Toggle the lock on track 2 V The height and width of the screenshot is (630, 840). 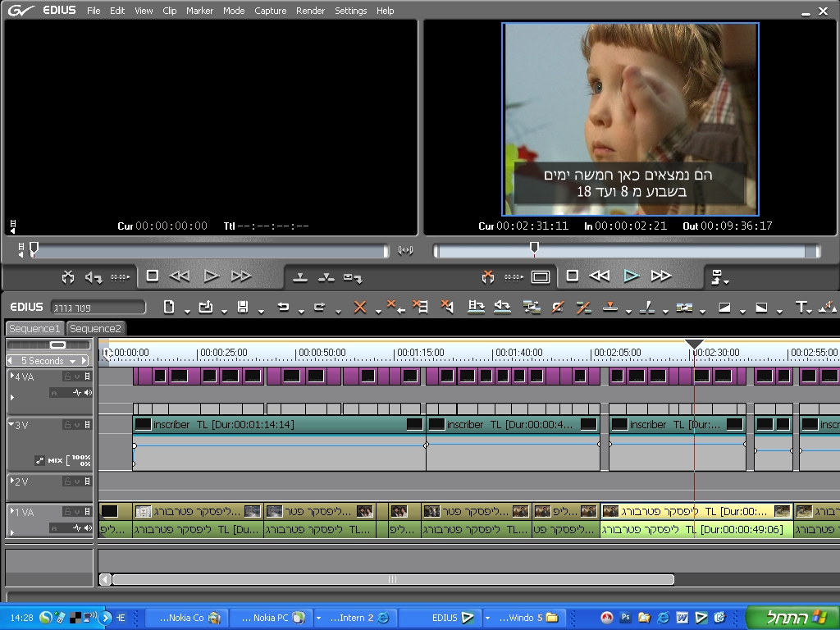click(x=67, y=482)
